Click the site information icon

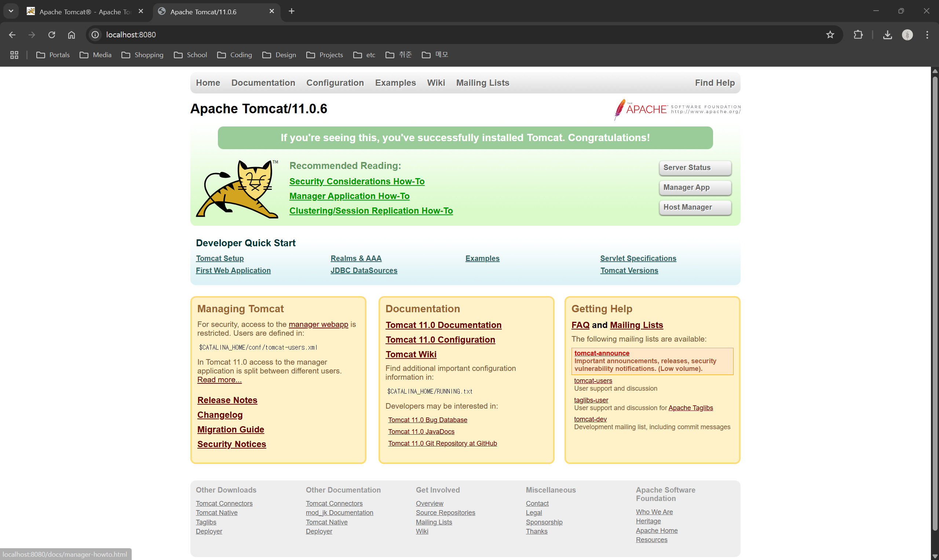coord(95,35)
